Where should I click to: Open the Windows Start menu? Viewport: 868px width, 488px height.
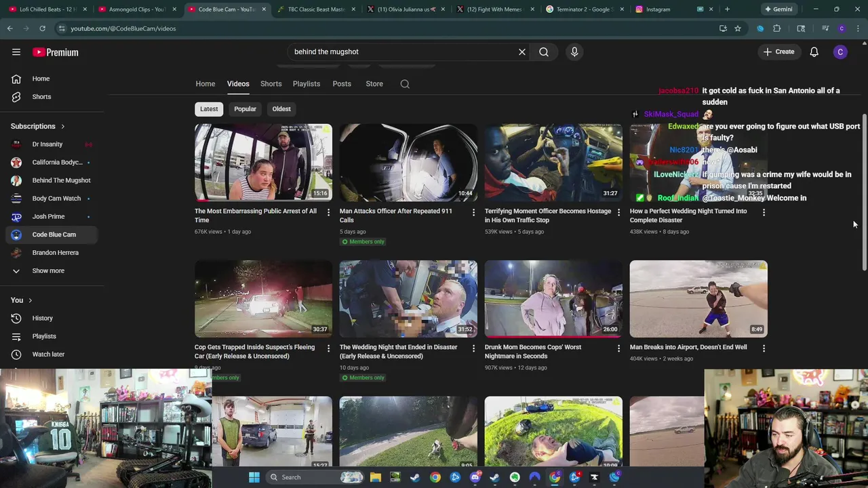point(254,477)
